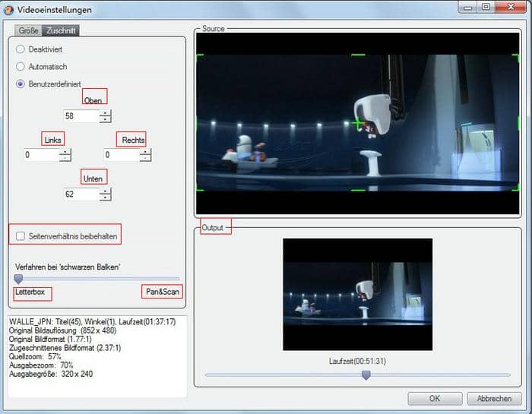
Task: Maximize the Videoeinstellungen window
Action: pos(486,7)
